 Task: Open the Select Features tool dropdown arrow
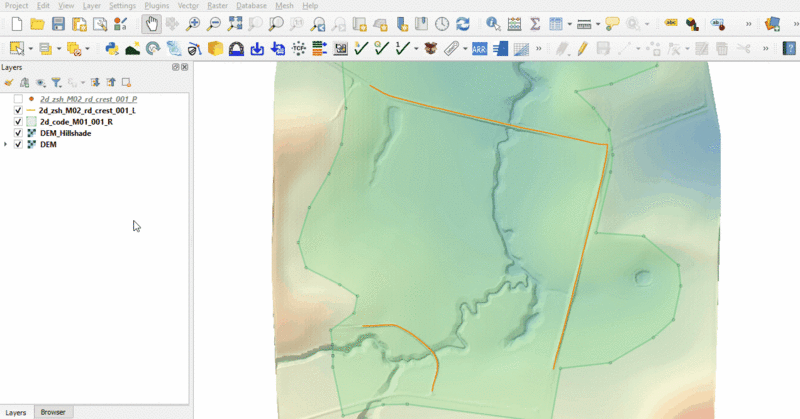click(x=31, y=47)
